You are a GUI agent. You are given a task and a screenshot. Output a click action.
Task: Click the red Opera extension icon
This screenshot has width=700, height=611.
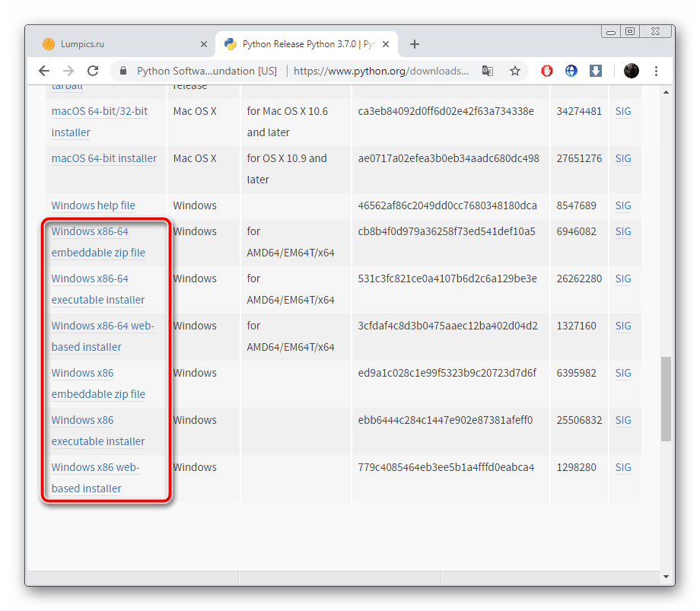[x=547, y=71]
